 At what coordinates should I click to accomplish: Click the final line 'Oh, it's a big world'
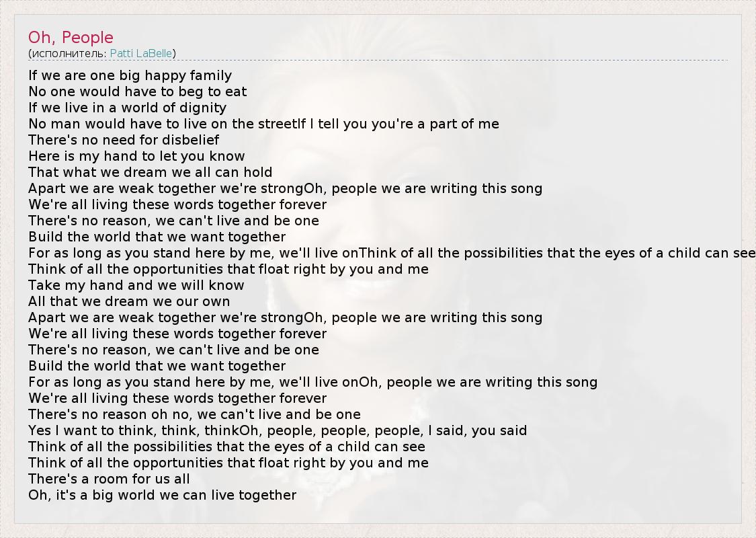point(162,495)
